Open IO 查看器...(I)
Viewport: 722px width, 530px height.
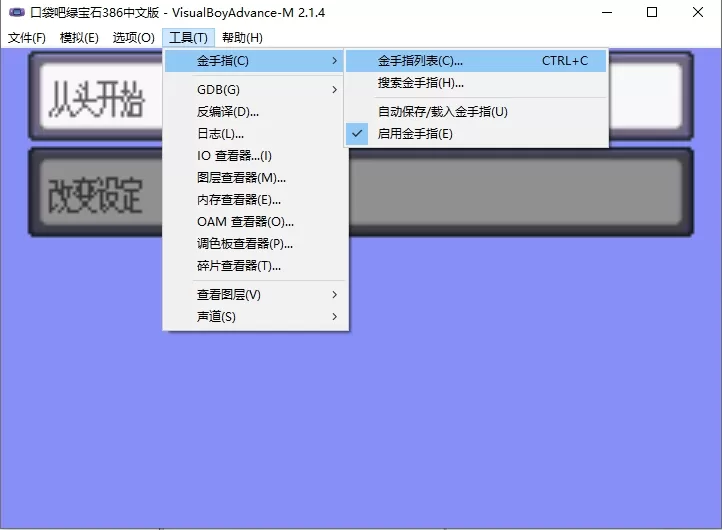coord(254,156)
